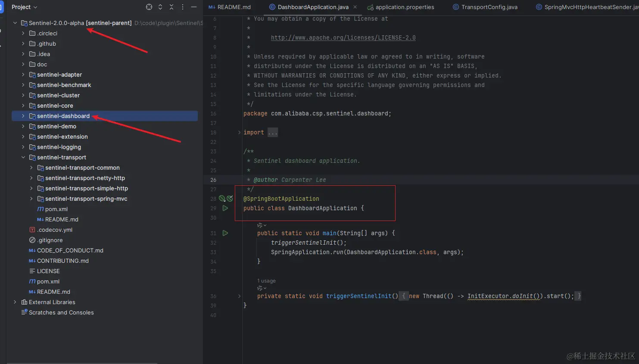Click the Spring gutter icon with checkmark on line 28
The width and height of the screenshot is (639, 364).
[230, 199]
